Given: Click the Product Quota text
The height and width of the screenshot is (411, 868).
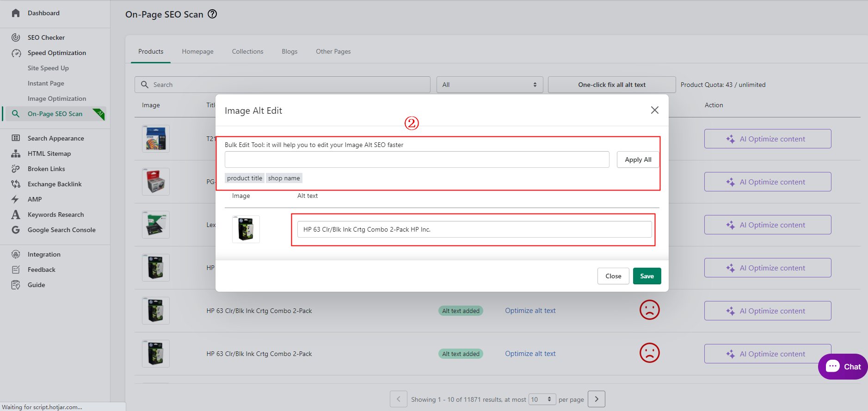Looking at the screenshot, I should coord(723,85).
